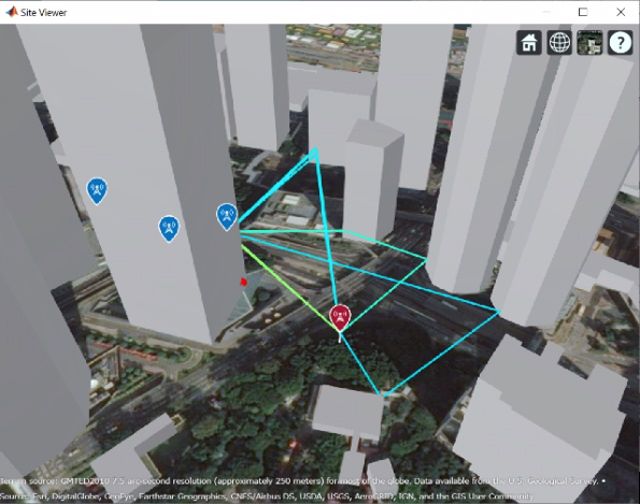Select the red receiver site marker
This screenshot has height=504, width=640.
point(340,318)
